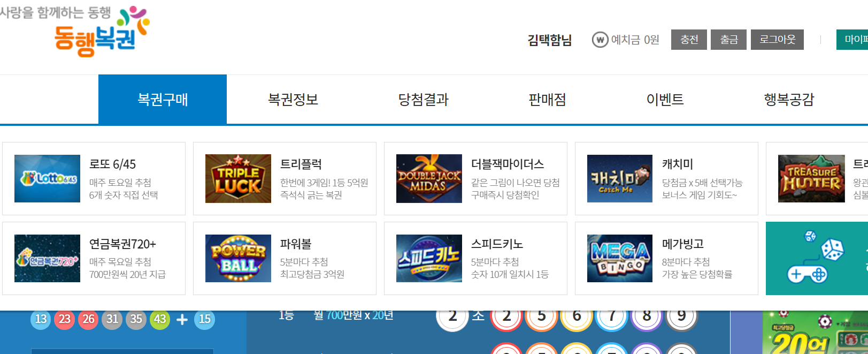Click the plus sign before bonus ball

point(182,319)
